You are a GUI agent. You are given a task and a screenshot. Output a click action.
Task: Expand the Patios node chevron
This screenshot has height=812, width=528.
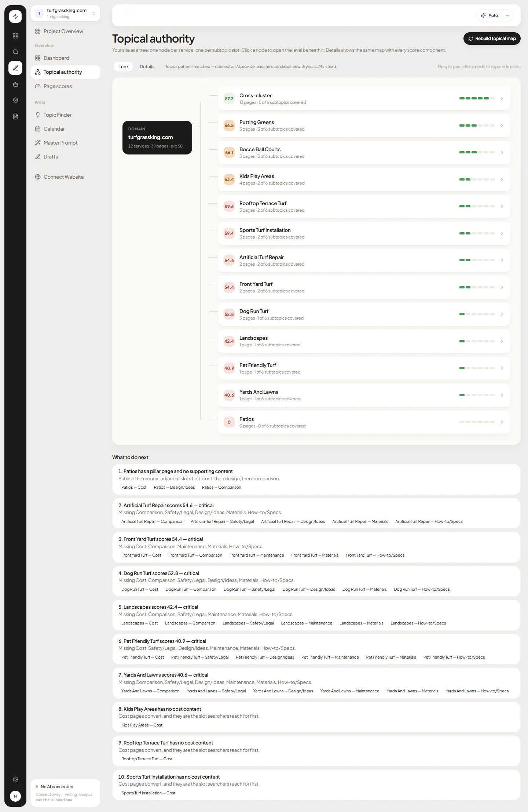pos(502,422)
